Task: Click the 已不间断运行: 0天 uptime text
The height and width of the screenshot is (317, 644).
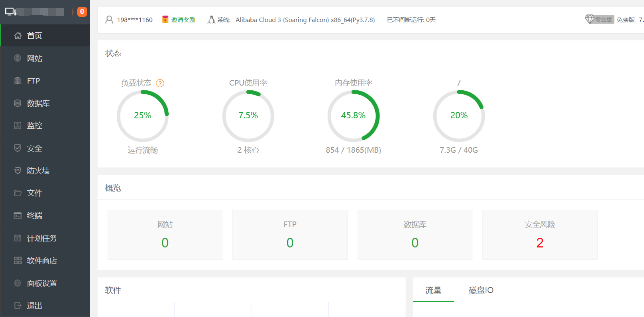Action: point(411,20)
